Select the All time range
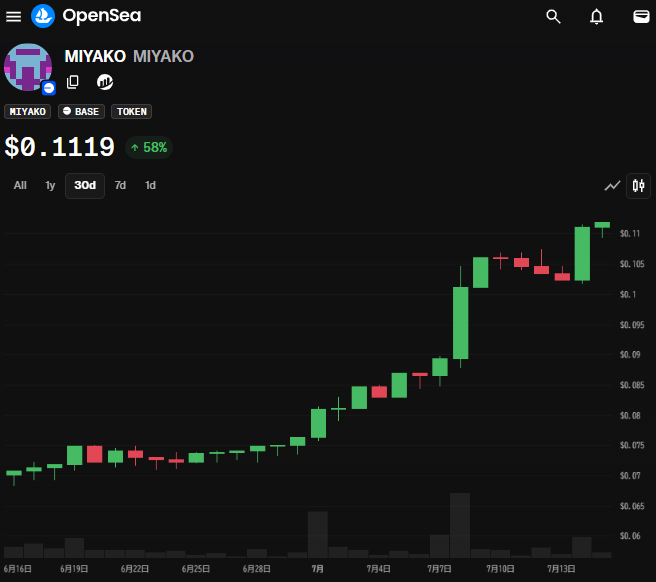Viewport: 656px width, 582px height. click(x=20, y=185)
